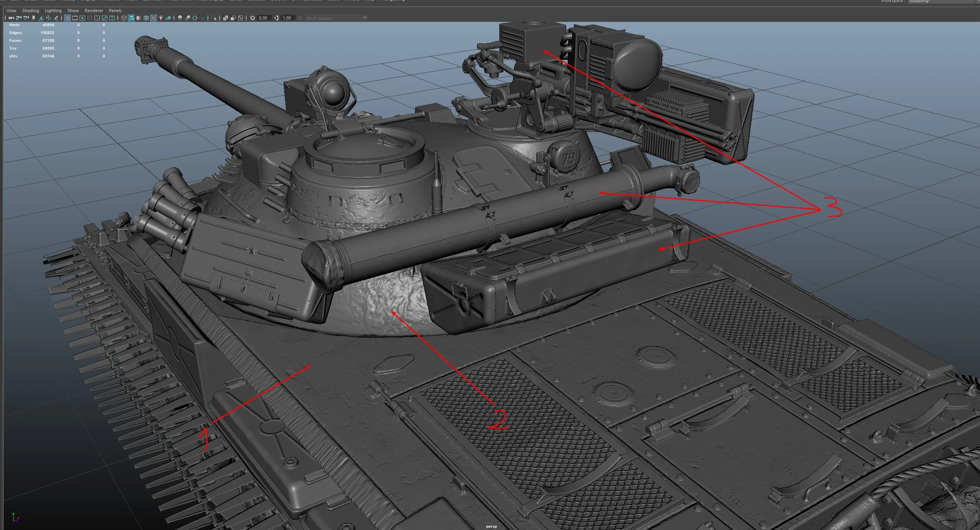Image resolution: width=980 pixels, height=530 pixels.
Task: Toggle the Gate Mask display
Action: point(90,18)
